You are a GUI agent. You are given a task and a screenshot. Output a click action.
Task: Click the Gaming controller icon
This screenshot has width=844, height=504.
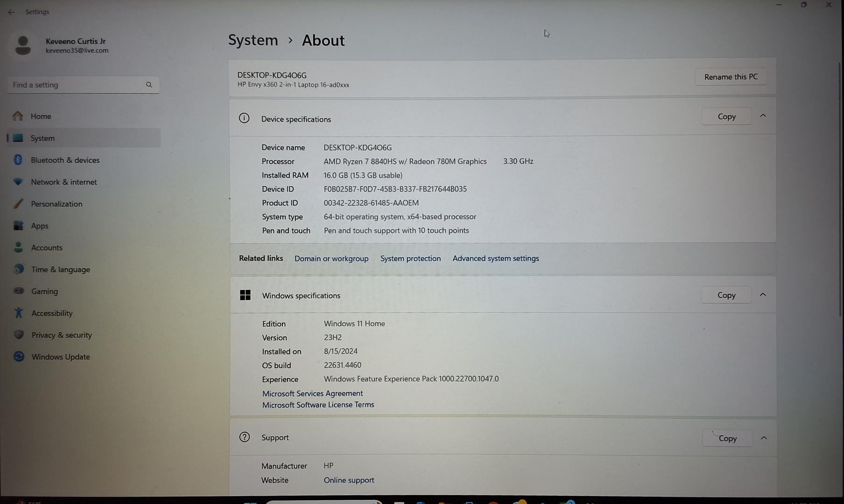tap(19, 291)
